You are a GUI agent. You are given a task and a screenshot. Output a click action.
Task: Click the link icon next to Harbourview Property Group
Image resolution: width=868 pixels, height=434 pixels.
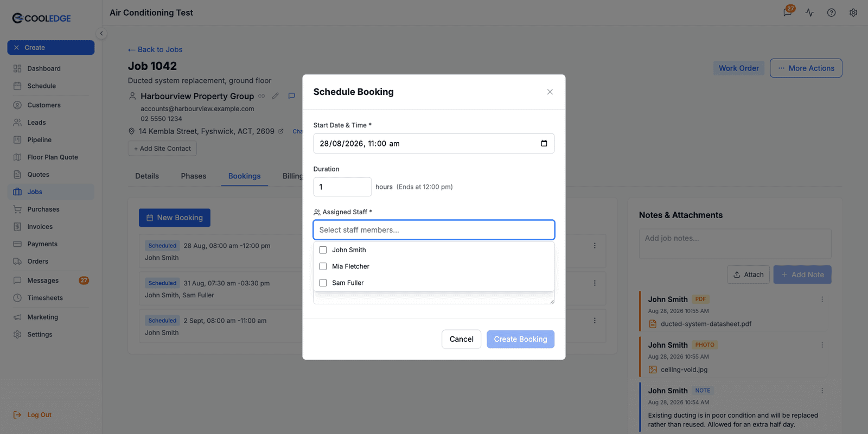tap(261, 96)
